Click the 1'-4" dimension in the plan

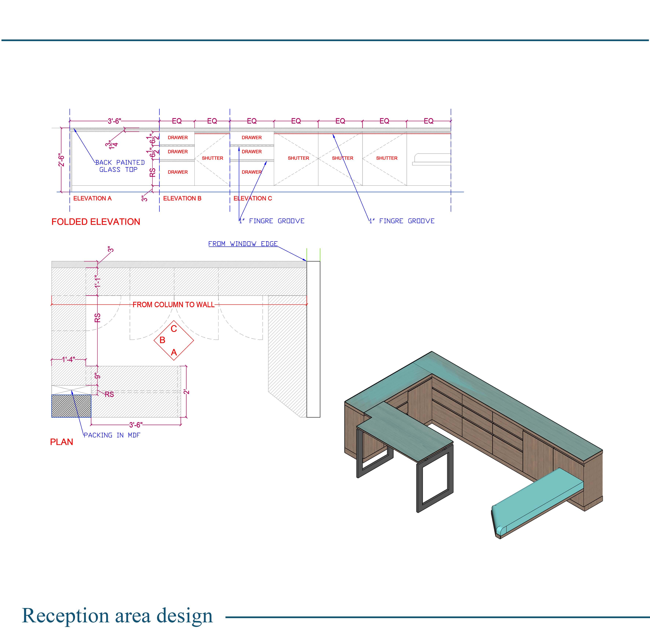click(68, 359)
